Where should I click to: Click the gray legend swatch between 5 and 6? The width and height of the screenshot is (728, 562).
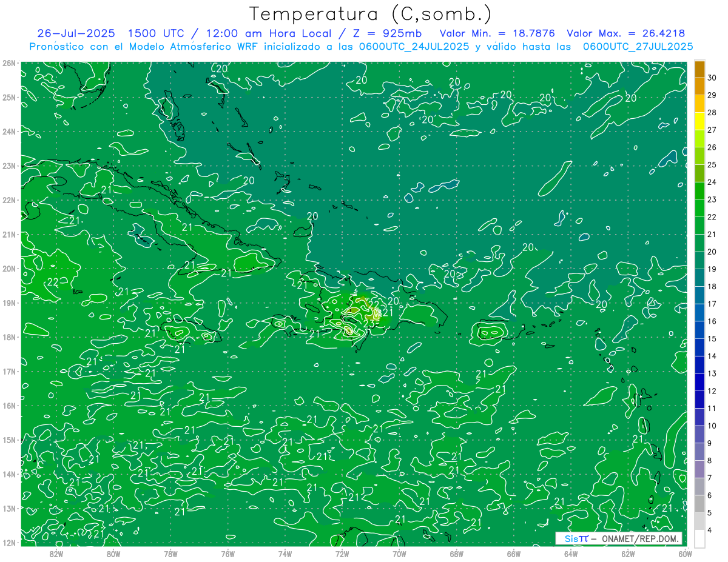(x=699, y=504)
